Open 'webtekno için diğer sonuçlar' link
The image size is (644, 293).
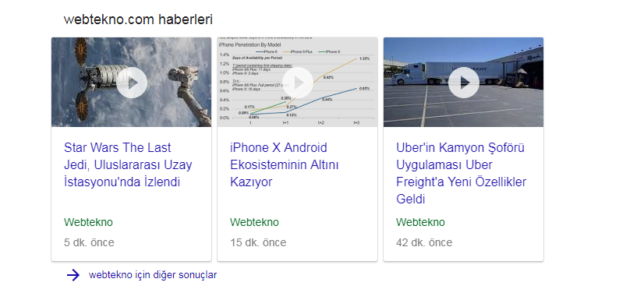click(x=153, y=275)
